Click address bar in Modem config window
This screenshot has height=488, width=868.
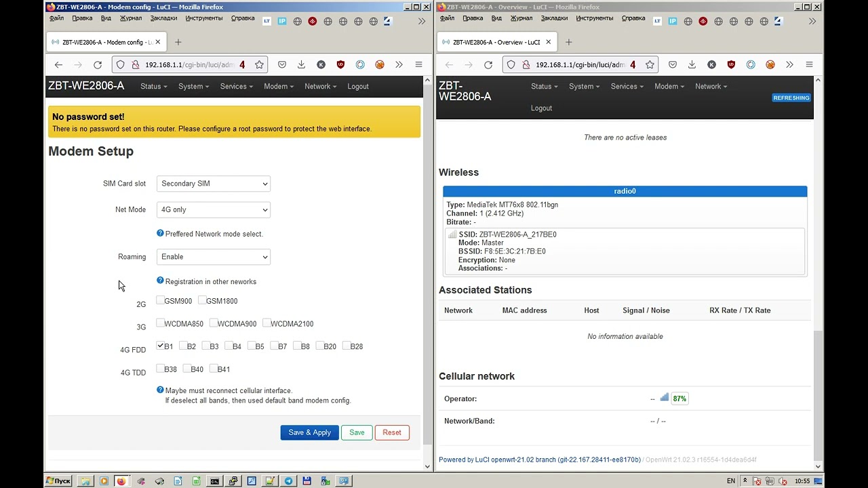coord(190,64)
